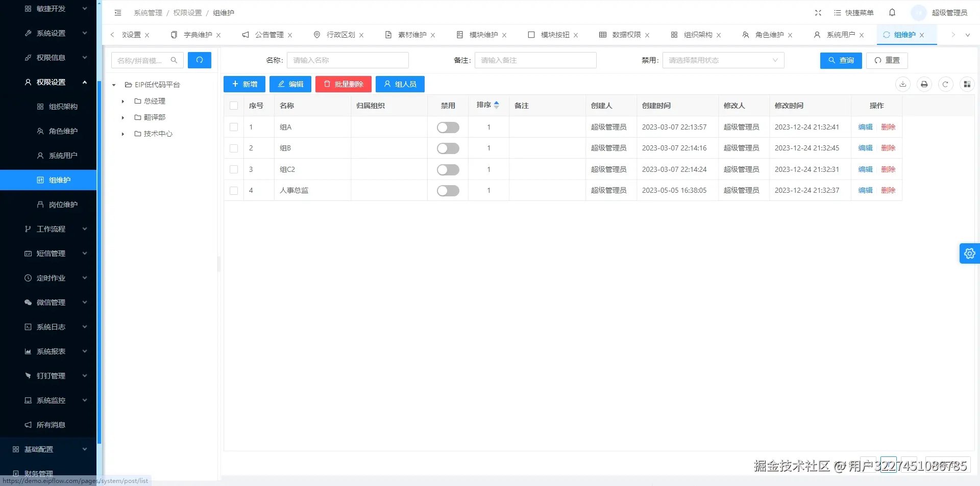Collapse the 权限设置 sidebar menu
Image resolution: width=980 pixels, height=486 pixels.
pyautogui.click(x=48, y=82)
